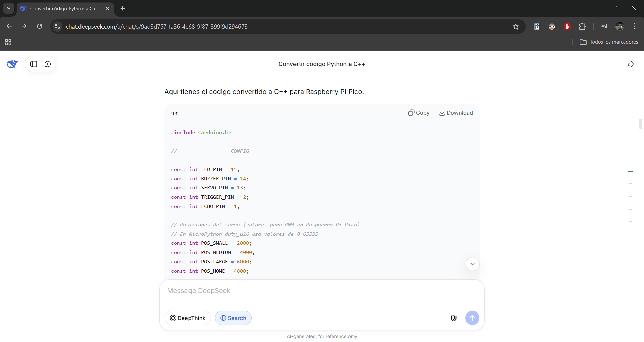Toggle the sidebar panel icon
The width and height of the screenshot is (644, 342).
pos(34,64)
